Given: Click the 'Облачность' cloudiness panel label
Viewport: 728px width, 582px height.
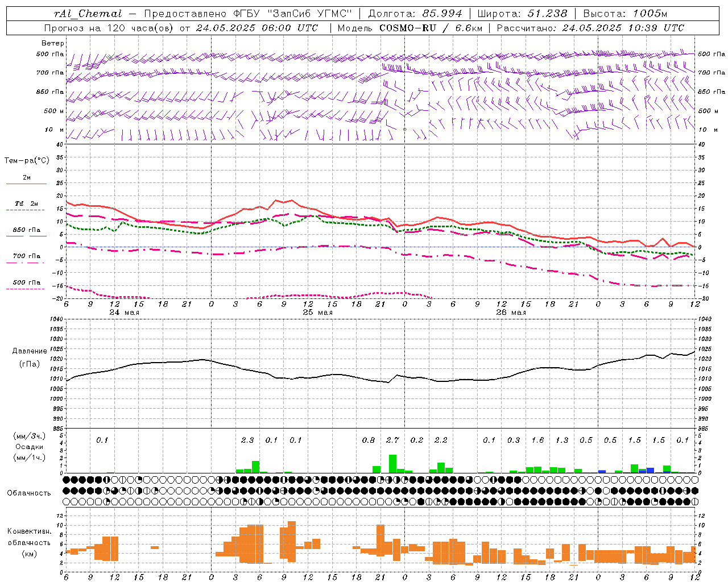Looking at the screenshot, I should click(29, 493).
